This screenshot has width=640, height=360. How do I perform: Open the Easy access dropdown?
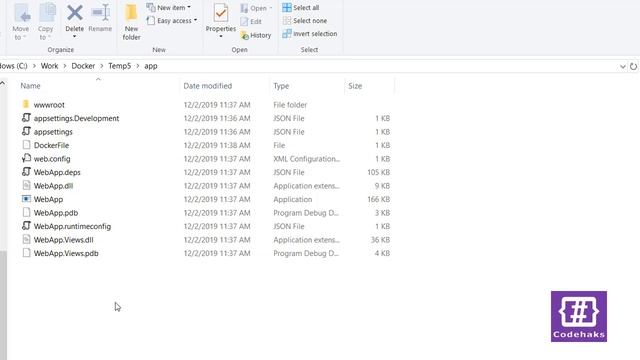point(172,21)
